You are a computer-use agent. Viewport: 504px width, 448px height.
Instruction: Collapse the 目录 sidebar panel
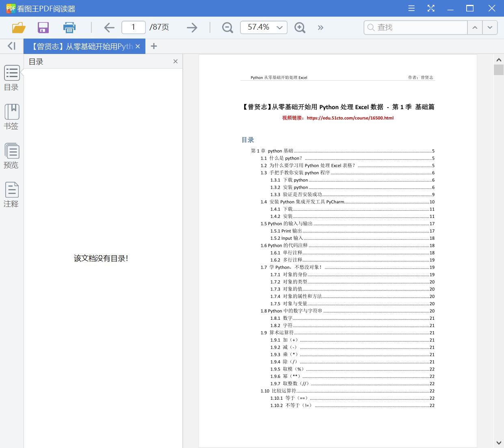175,61
